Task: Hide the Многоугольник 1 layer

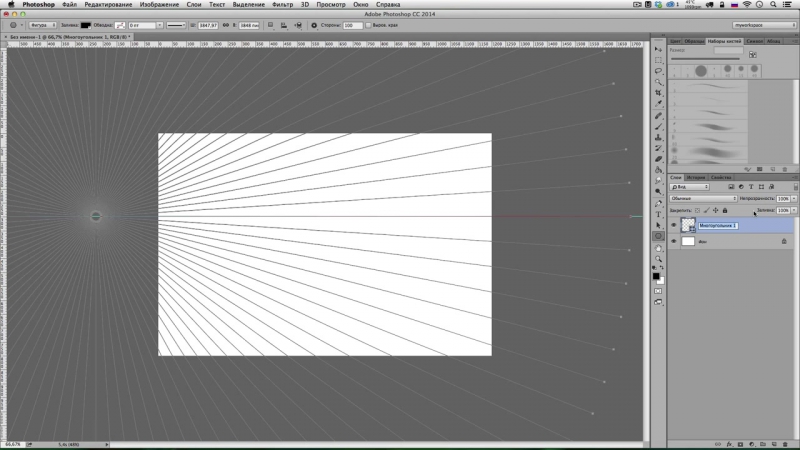Action: coord(673,225)
